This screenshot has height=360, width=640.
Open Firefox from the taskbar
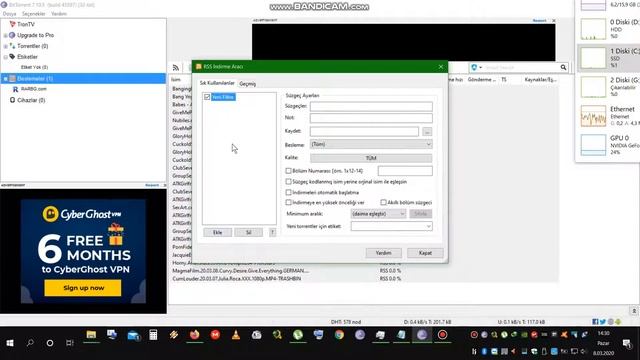pyautogui.click(x=194, y=335)
